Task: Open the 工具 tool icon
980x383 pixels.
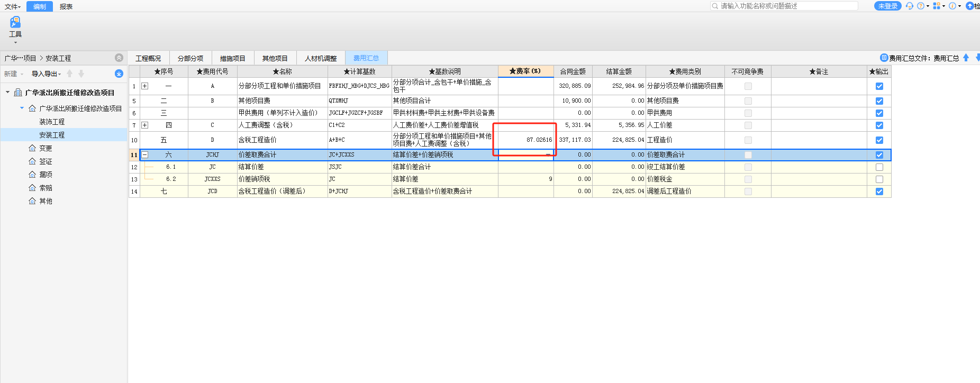Action: [15, 22]
